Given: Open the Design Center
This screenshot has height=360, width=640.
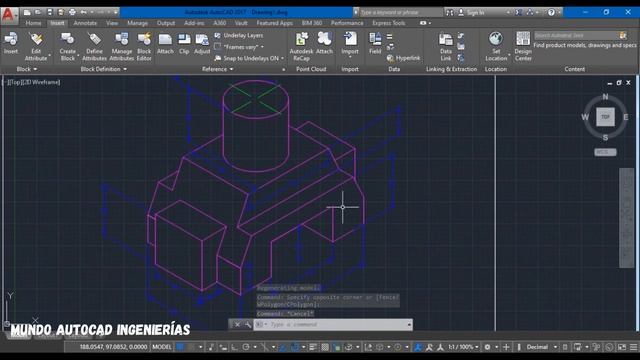Looking at the screenshot, I should pos(523,47).
